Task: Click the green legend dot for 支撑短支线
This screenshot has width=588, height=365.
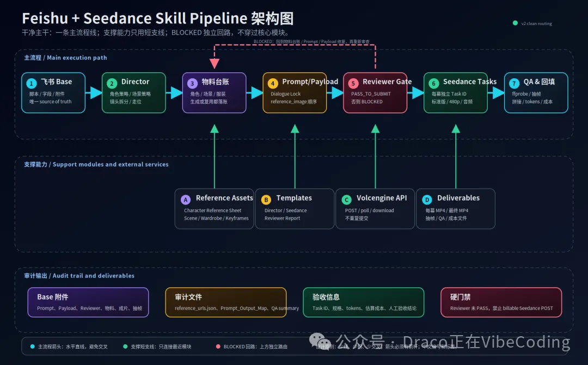Action: [x=125, y=347]
